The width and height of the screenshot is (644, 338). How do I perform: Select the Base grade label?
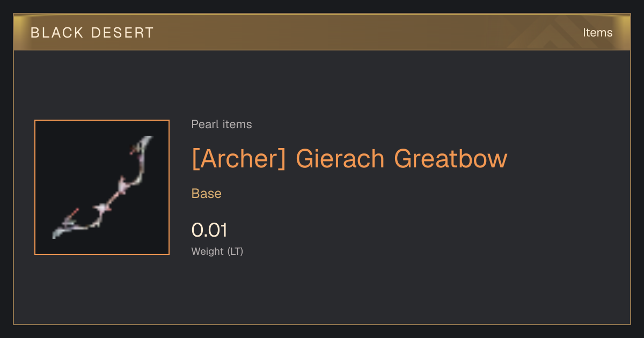[207, 194]
